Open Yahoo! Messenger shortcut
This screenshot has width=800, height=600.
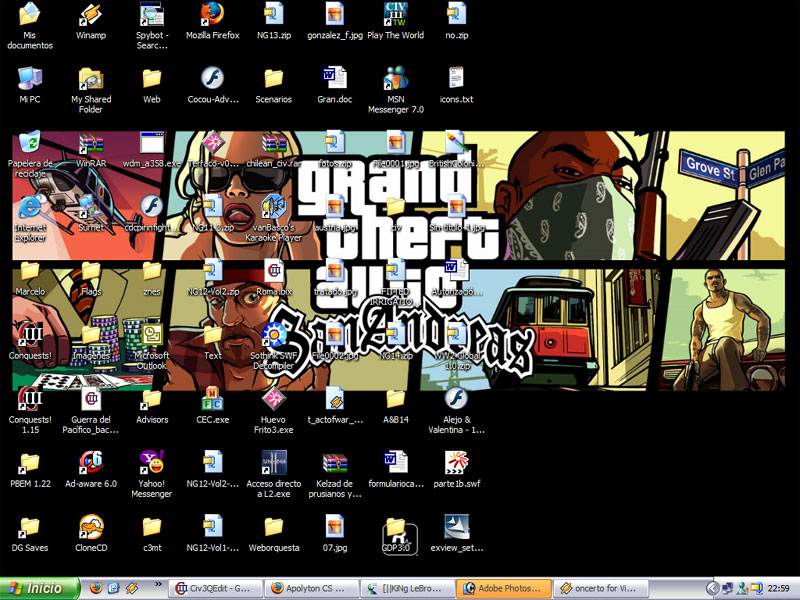coord(152,462)
